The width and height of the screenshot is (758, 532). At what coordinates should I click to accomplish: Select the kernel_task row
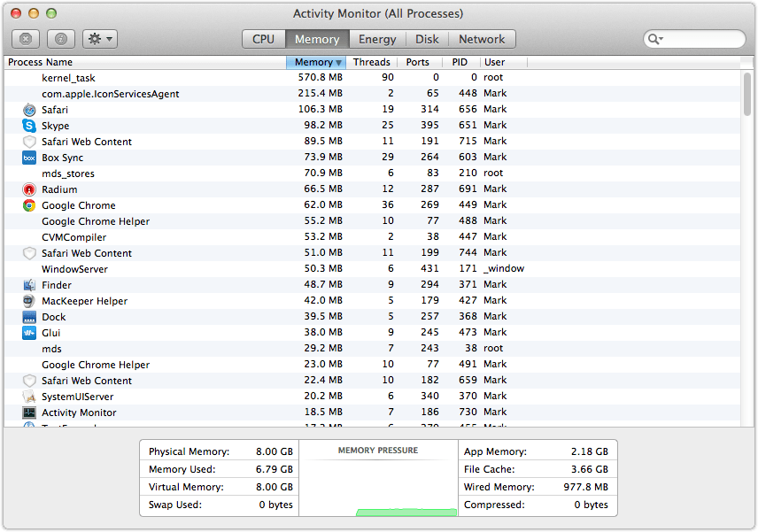[372, 78]
